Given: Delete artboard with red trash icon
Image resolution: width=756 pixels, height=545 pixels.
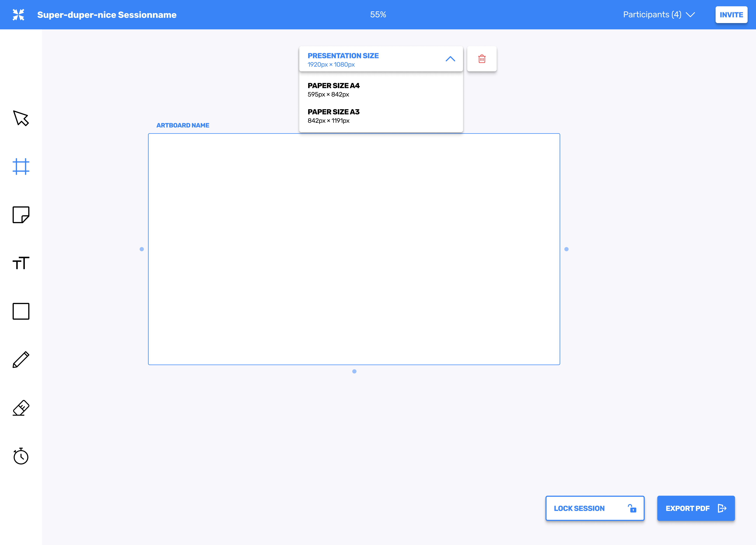Looking at the screenshot, I should click(482, 59).
